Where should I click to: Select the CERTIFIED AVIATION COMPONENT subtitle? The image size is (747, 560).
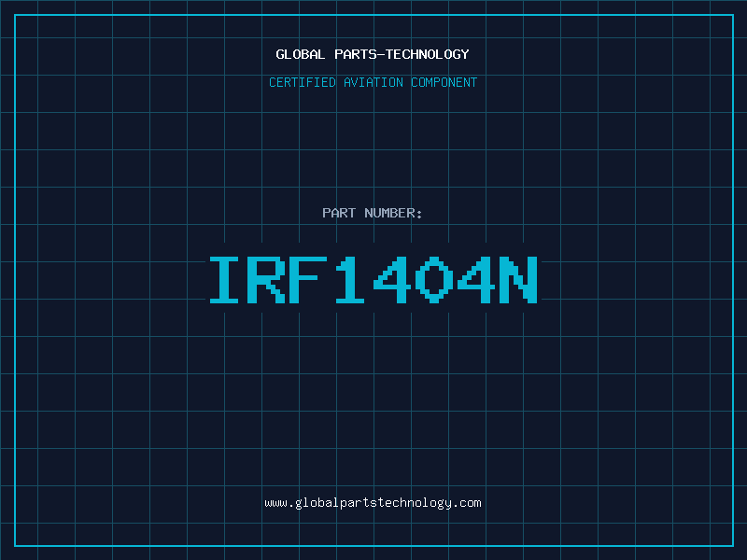pyautogui.click(x=373, y=82)
